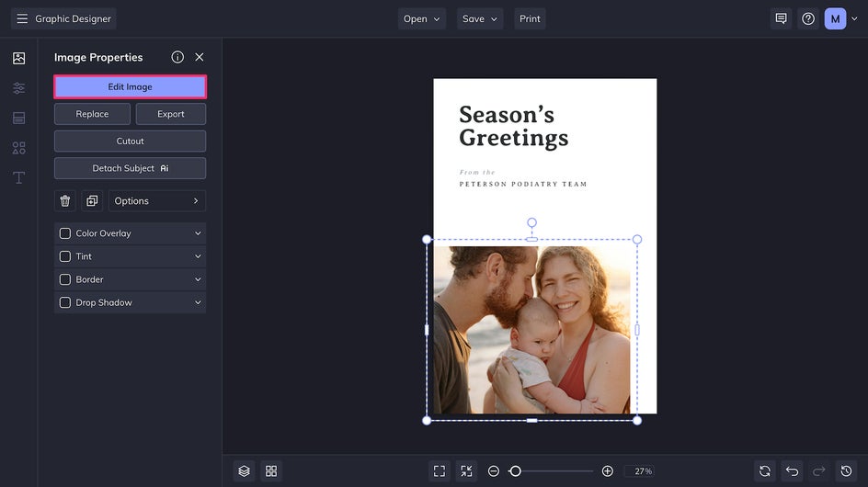Screen dimensions: 868x487
Task: Expand the account dropdown arrow
Action: (854, 18)
